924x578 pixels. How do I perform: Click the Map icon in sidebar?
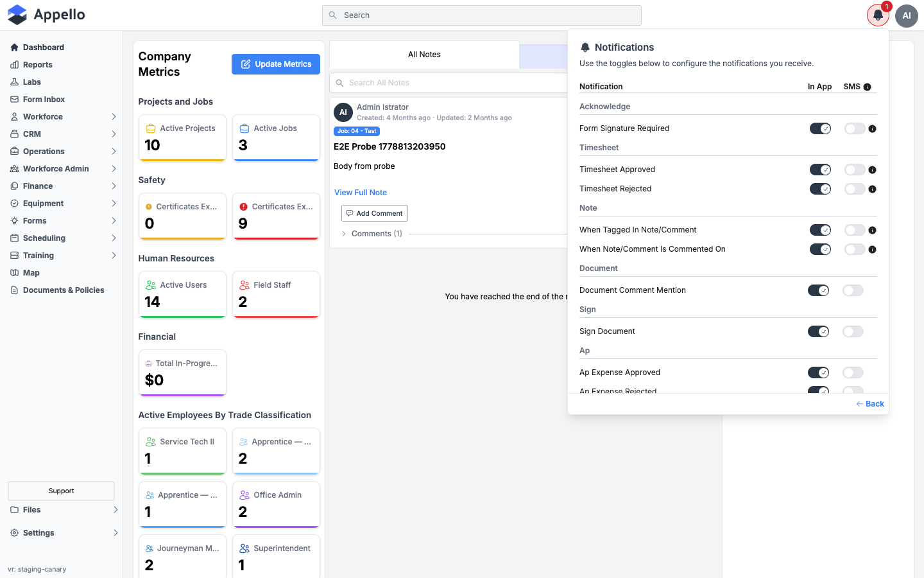tap(14, 273)
